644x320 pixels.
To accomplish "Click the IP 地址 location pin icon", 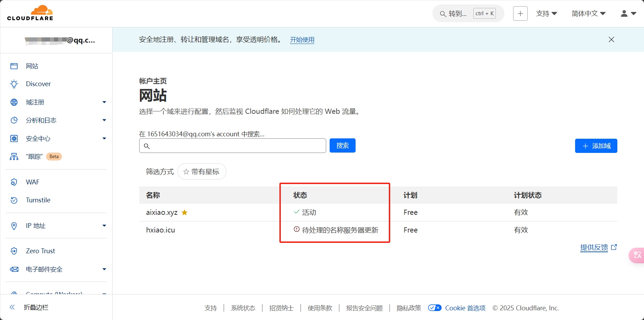I will [14, 226].
